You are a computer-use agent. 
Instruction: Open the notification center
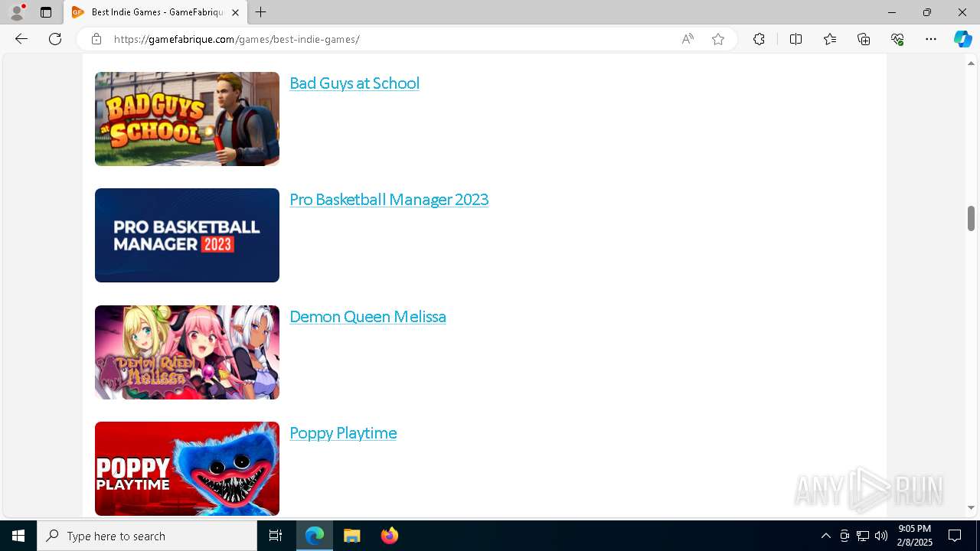pos(955,536)
